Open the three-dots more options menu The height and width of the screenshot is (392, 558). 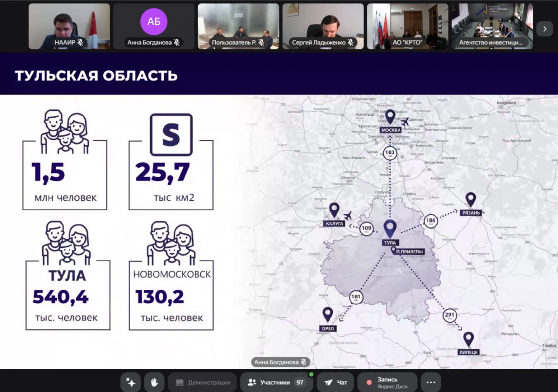(x=431, y=382)
